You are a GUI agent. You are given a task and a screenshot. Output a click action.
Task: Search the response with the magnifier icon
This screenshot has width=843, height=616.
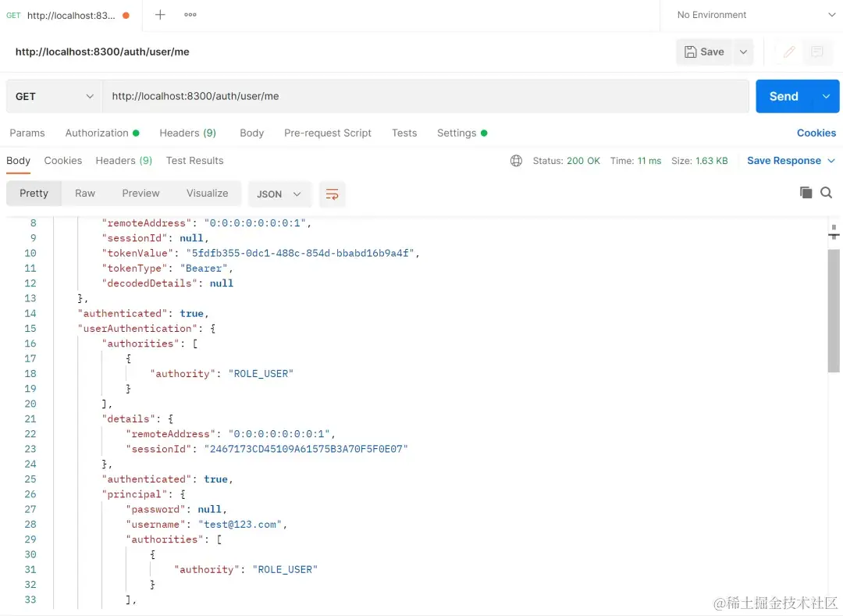826,192
